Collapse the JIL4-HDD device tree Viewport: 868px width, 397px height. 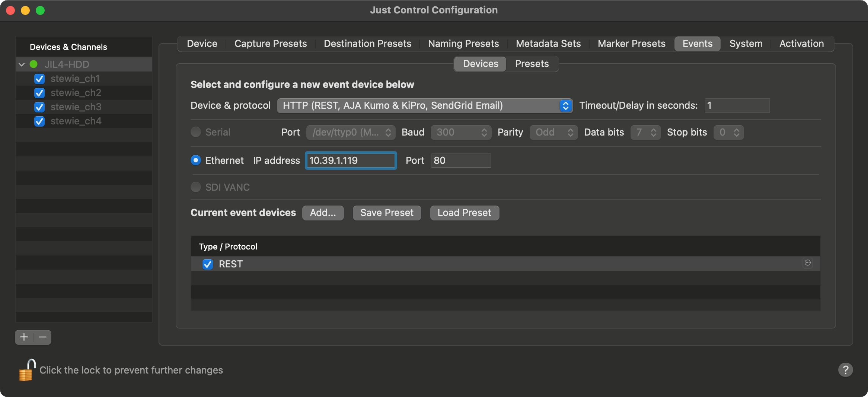22,64
